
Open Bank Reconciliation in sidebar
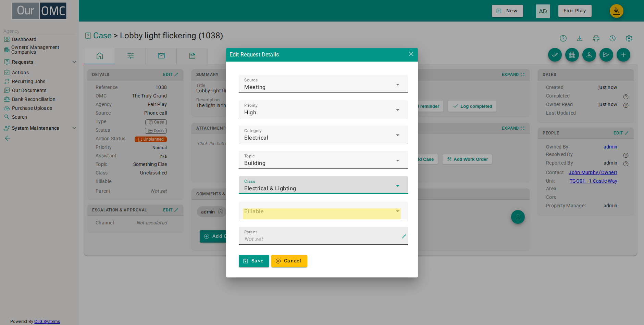(x=34, y=99)
